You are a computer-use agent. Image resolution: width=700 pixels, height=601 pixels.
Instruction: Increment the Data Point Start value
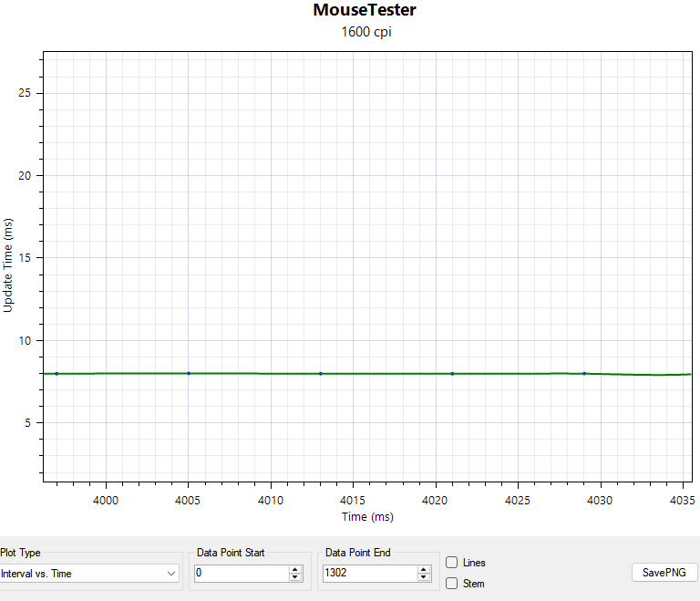294,569
